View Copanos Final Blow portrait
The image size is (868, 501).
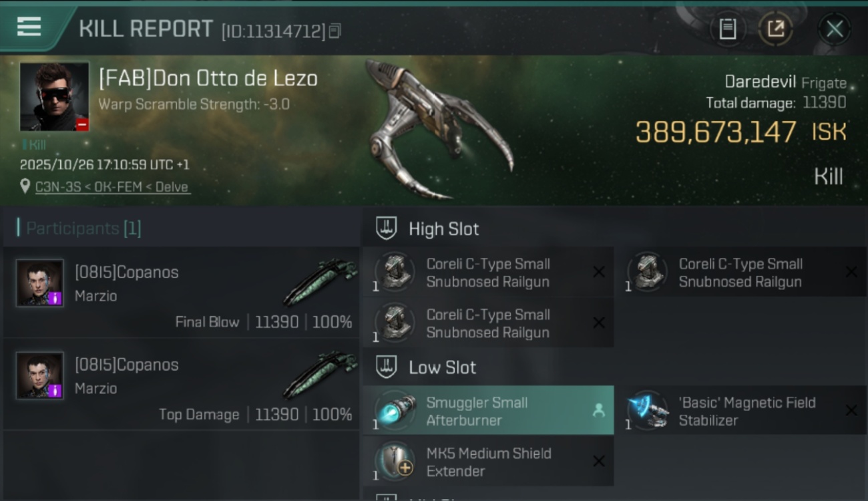point(40,283)
